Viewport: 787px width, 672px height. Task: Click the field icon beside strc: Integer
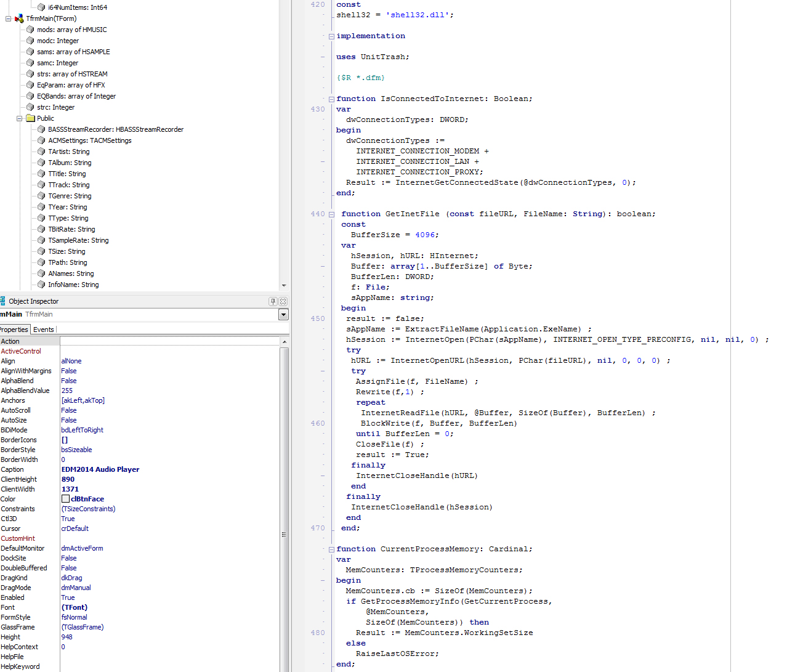(x=30, y=107)
